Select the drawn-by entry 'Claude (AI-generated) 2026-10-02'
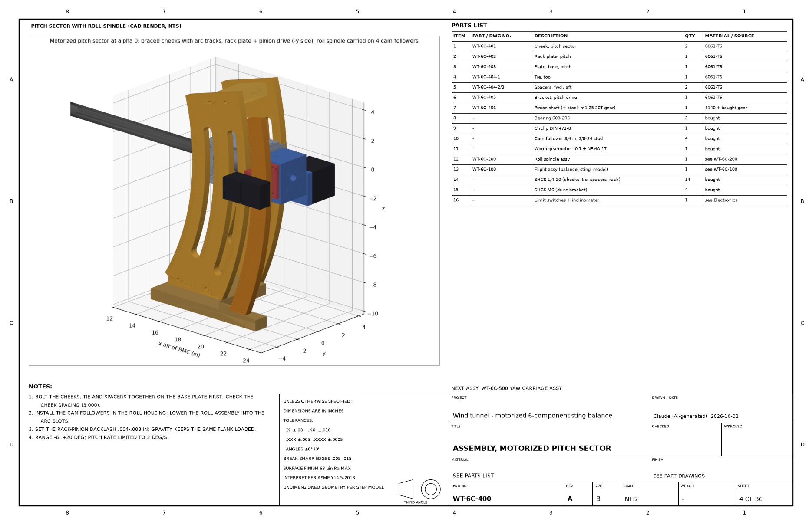This screenshot has height=525, width=812. pos(696,416)
